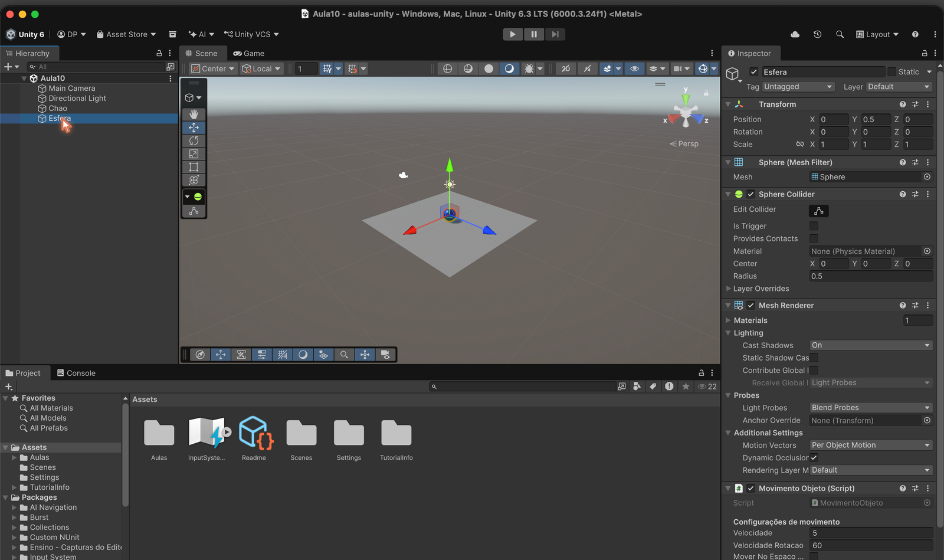The height and width of the screenshot is (560, 944).
Task: Click the Velocidade value field
Action: [x=871, y=533]
